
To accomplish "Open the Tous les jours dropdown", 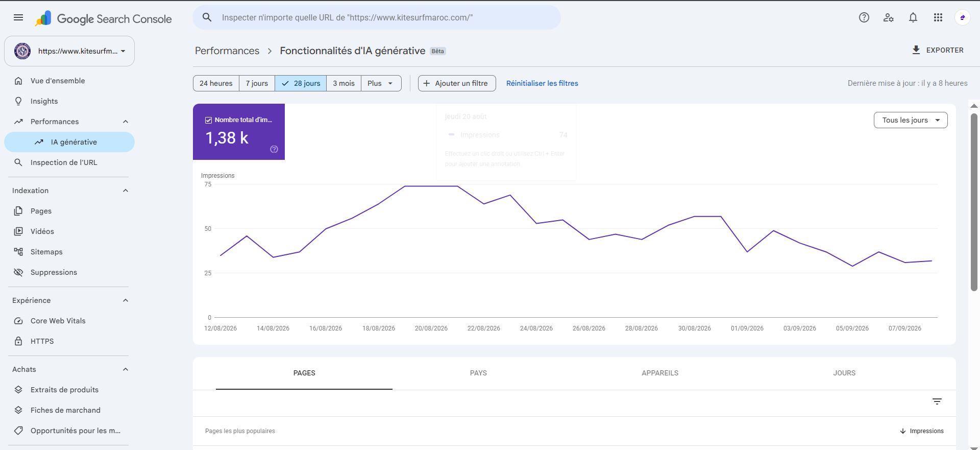I will coord(911,120).
